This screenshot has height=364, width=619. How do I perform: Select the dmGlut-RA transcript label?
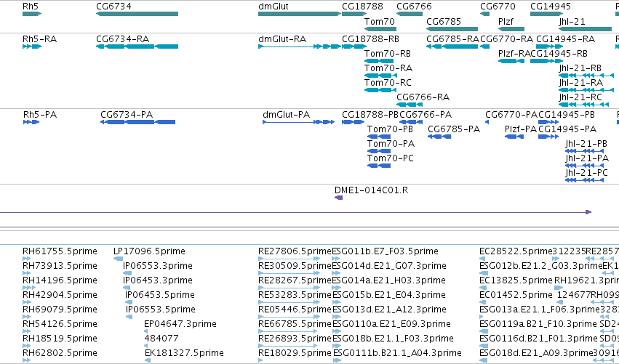282,39
